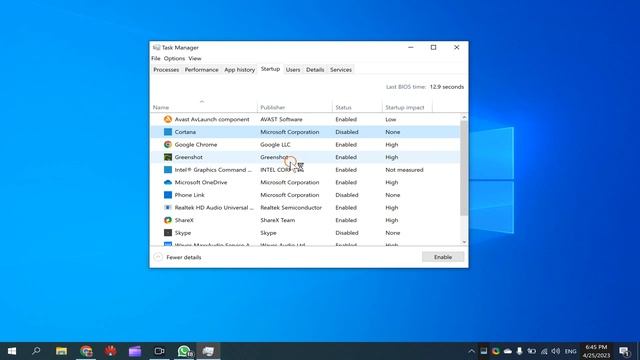The height and width of the screenshot is (360, 640).
Task: Switch to the App history tab
Action: [x=240, y=70]
